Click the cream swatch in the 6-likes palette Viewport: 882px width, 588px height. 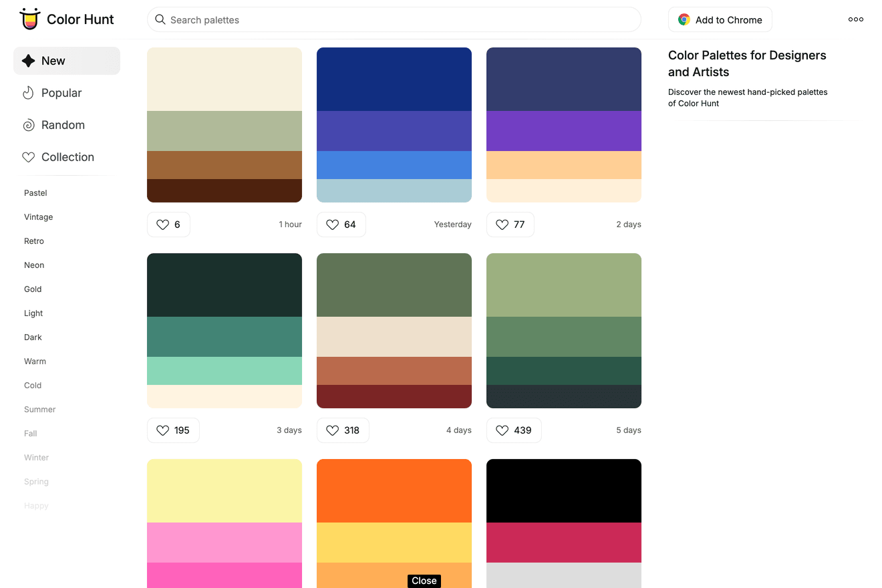point(225,79)
